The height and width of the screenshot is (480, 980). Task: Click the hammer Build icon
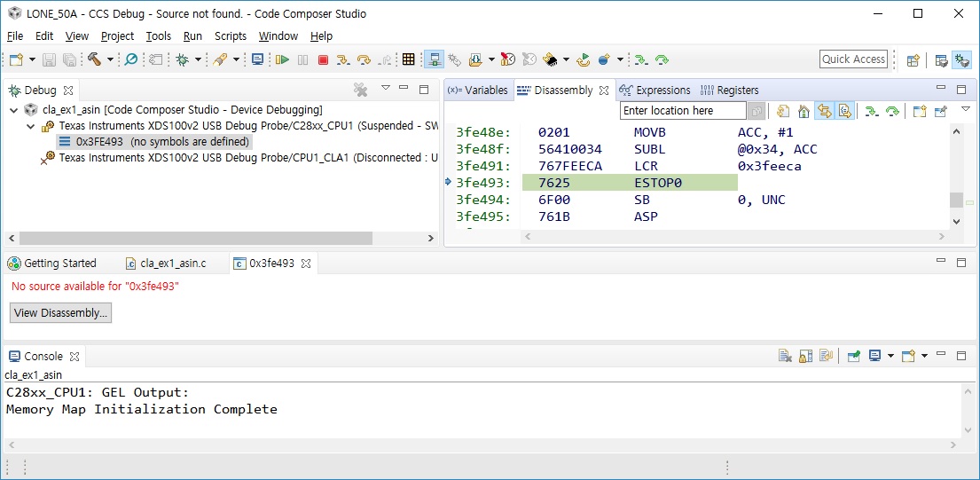(x=94, y=59)
